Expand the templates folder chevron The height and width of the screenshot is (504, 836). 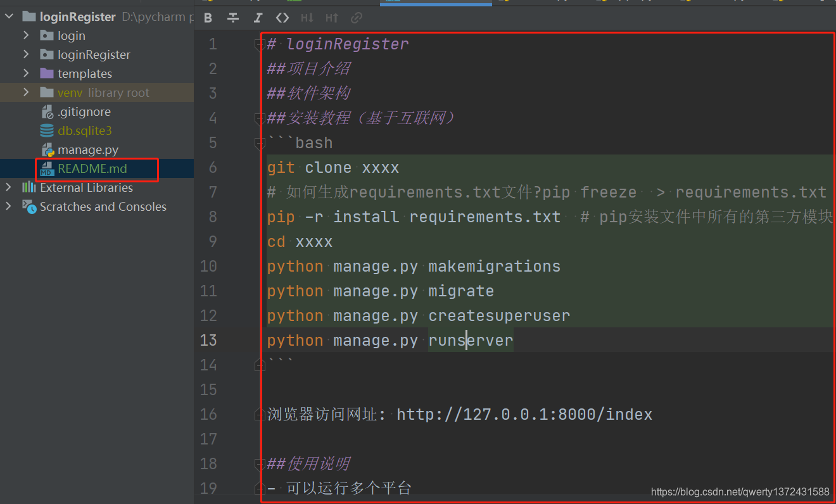pyautogui.click(x=26, y=73)
